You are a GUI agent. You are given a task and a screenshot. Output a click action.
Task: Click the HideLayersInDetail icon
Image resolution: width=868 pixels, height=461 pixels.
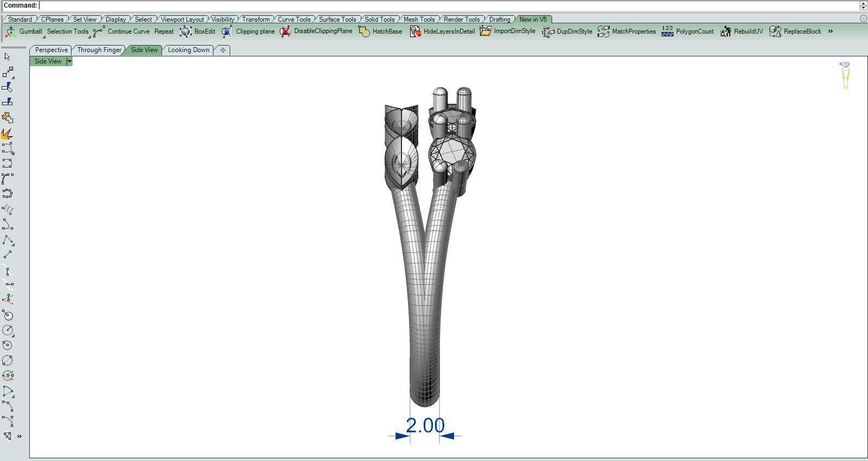[414, 31]
